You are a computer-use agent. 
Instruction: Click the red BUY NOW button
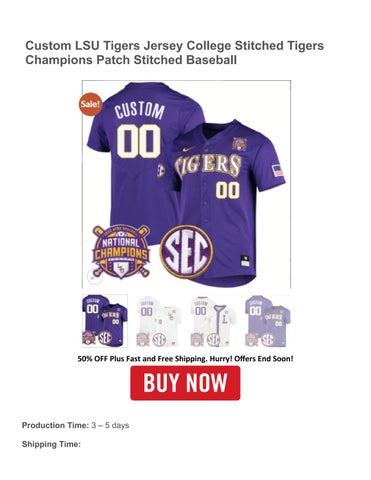click(x=185, y=383)
